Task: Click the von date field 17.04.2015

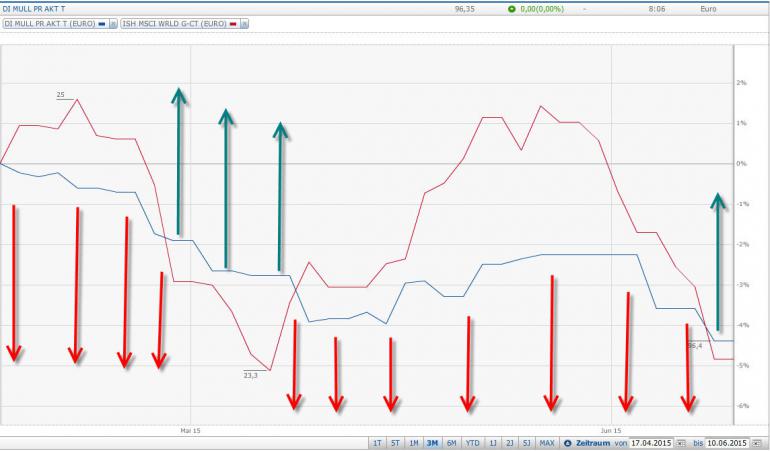Action: (652, 443)
